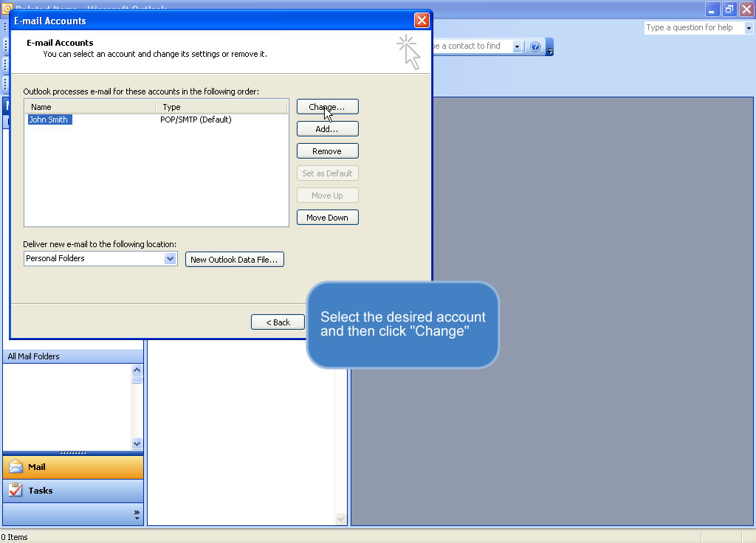The image size is (756, 543).
Task: Click New Outlook Data File button
Action: [x=234, y=260]
